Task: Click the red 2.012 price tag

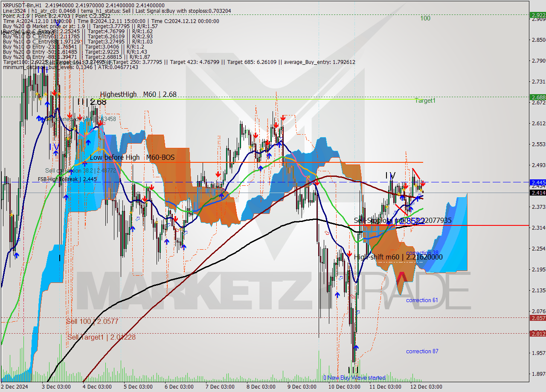Action: pos(537,334)
